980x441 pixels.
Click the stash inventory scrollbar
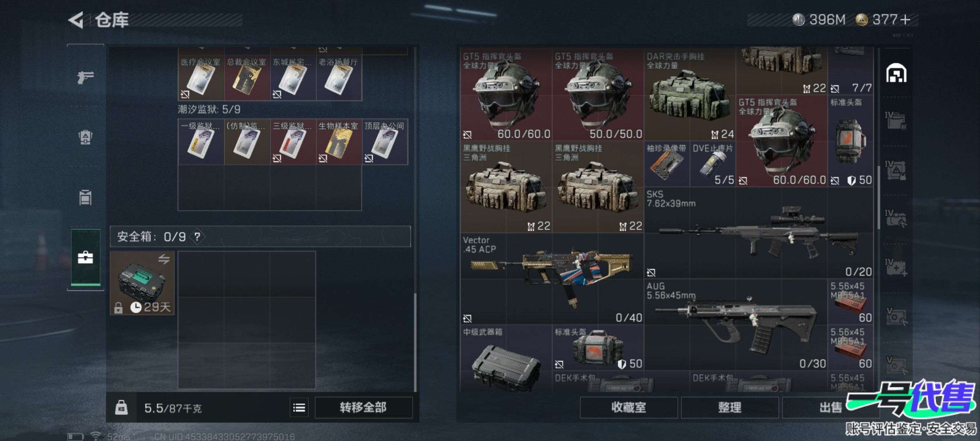879,197
